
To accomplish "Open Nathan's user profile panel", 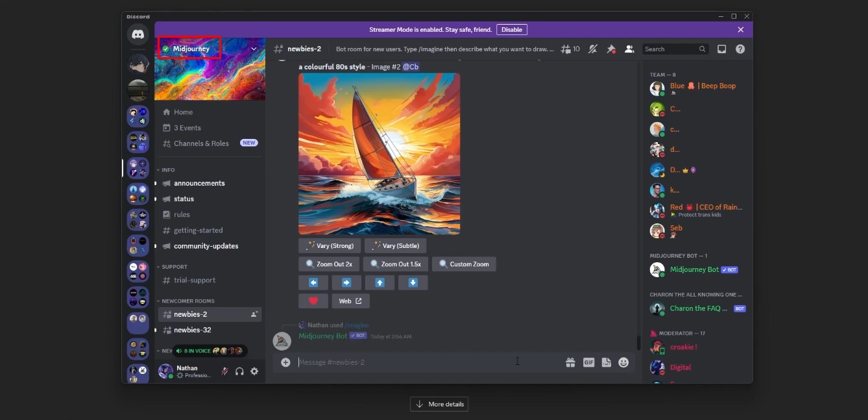I will point(186,371).
